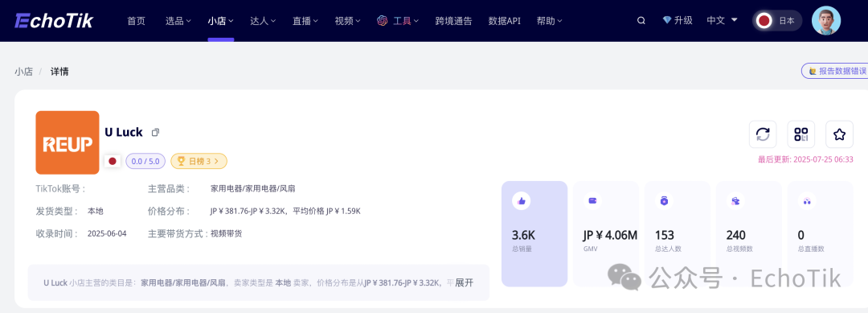The height and width of the screenshot is (313, 868).
Task: Open 跨境通告 menu item
Action: click(x=454, y=20)
